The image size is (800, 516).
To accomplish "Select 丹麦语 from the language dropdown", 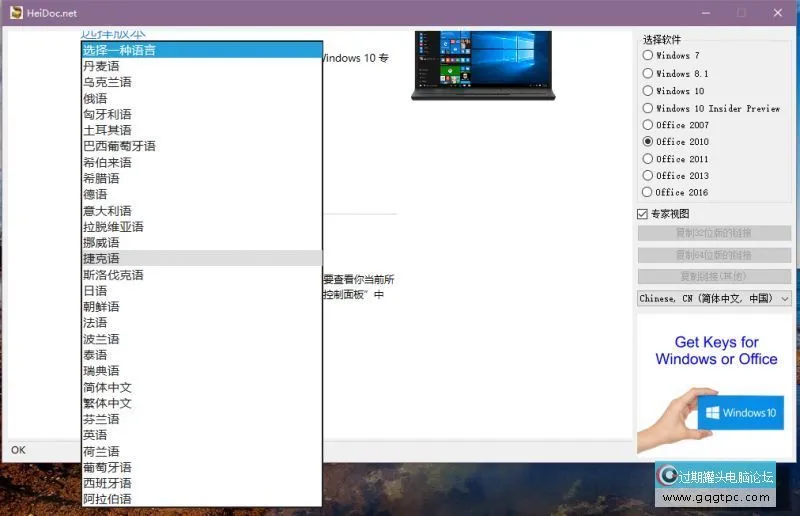I will [x=102, y=65].
